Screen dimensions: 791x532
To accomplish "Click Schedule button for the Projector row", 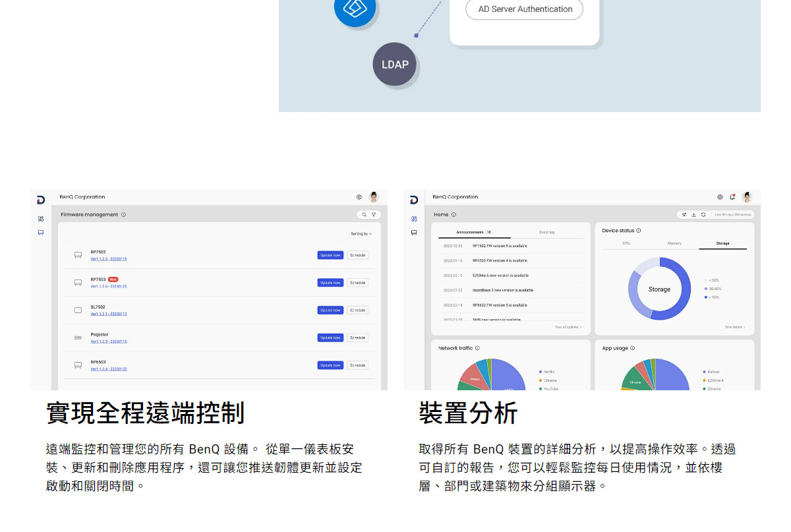I will tap(357, 338).
